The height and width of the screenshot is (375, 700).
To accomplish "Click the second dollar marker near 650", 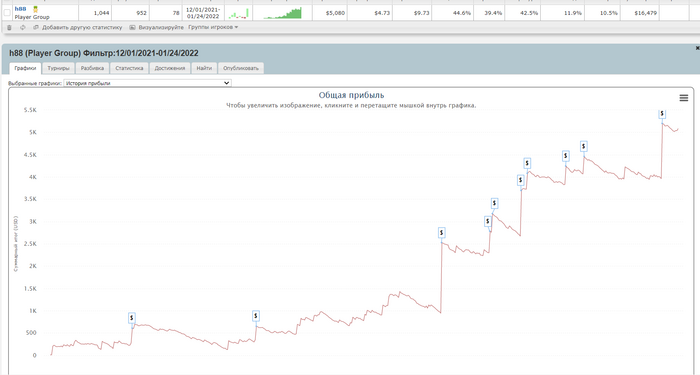I will click(x=256, y=316).
